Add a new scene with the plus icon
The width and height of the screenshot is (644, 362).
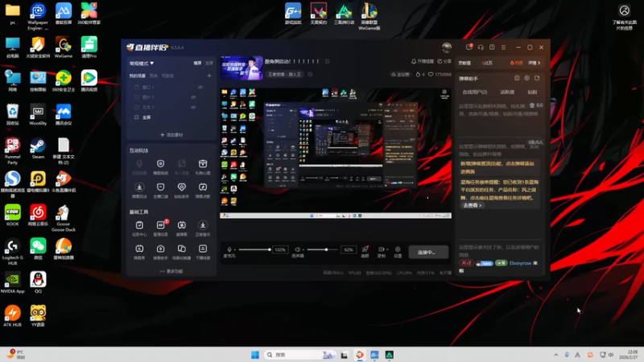[x=209, y=76]
